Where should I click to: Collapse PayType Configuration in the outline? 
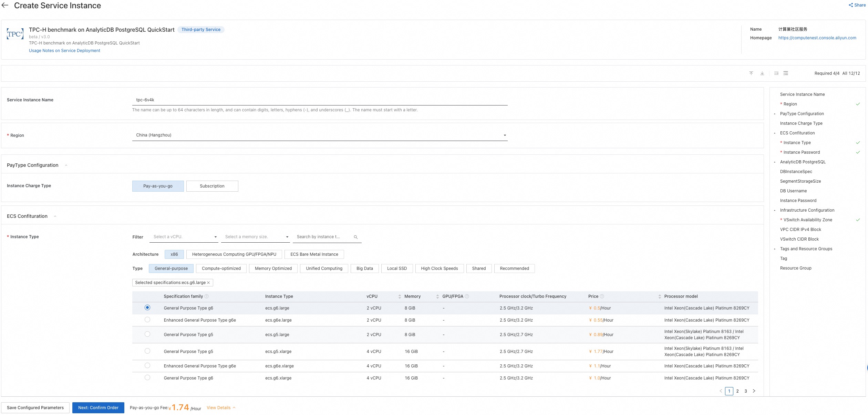pos(775,114)
